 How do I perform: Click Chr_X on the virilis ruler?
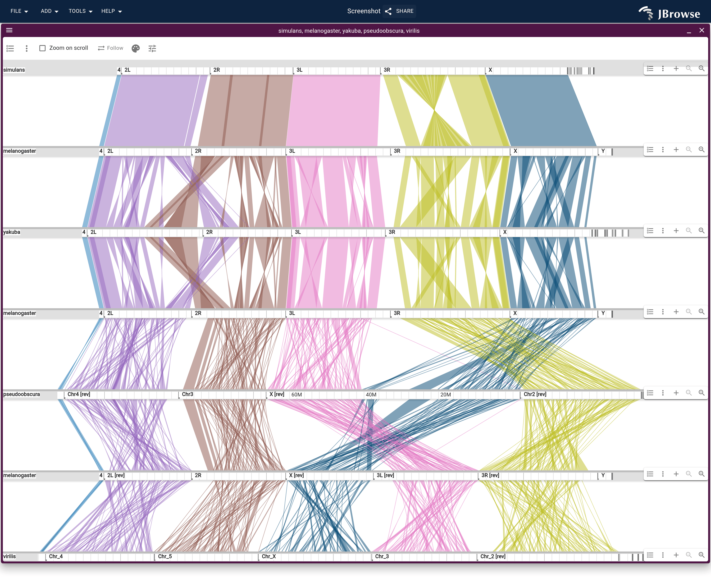(x=269, y=556)
